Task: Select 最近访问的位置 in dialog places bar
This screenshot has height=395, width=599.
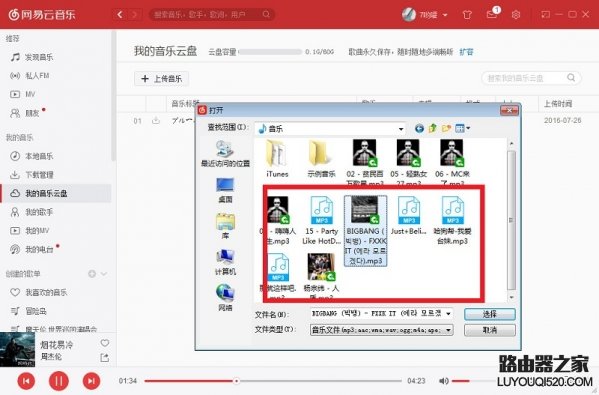Action: (225, 154)
